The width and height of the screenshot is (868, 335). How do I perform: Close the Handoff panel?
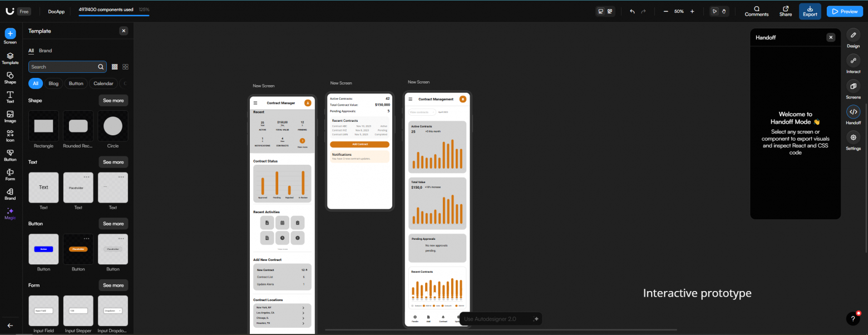click(831, 37)
